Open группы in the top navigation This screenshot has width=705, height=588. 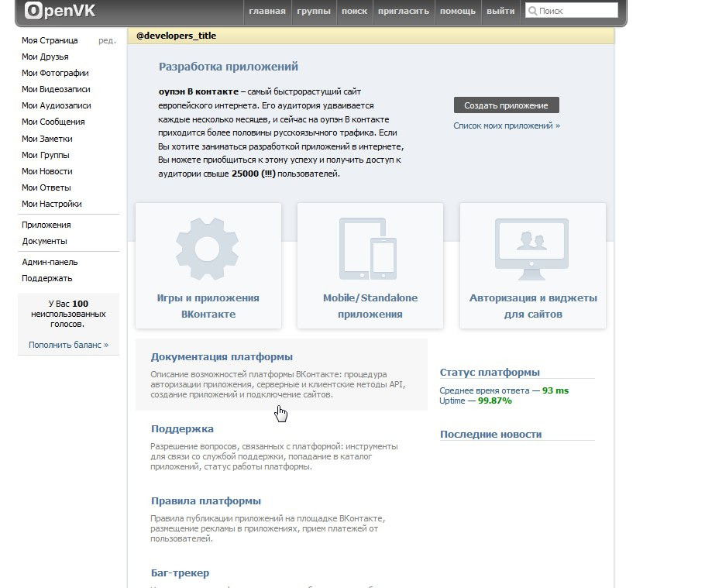click(314, 12)
